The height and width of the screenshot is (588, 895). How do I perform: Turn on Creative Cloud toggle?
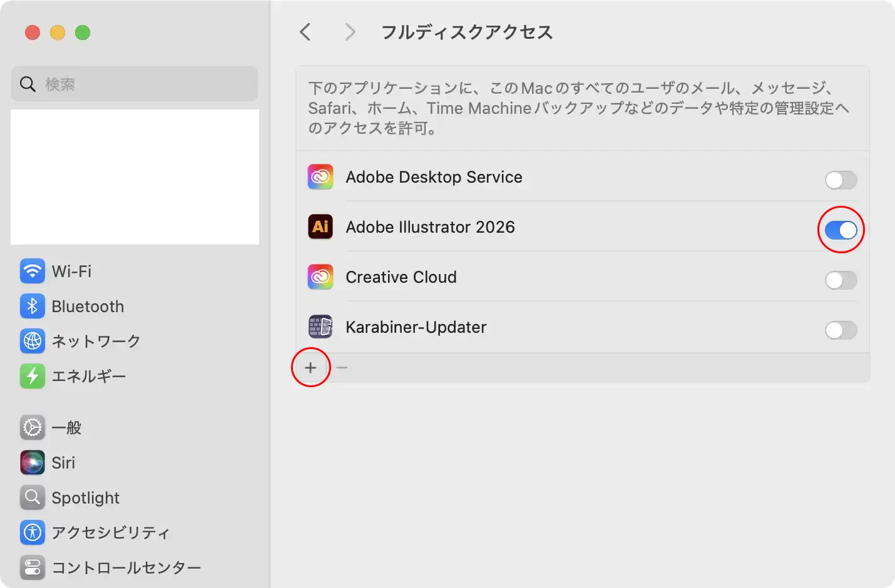pos(841,280)
